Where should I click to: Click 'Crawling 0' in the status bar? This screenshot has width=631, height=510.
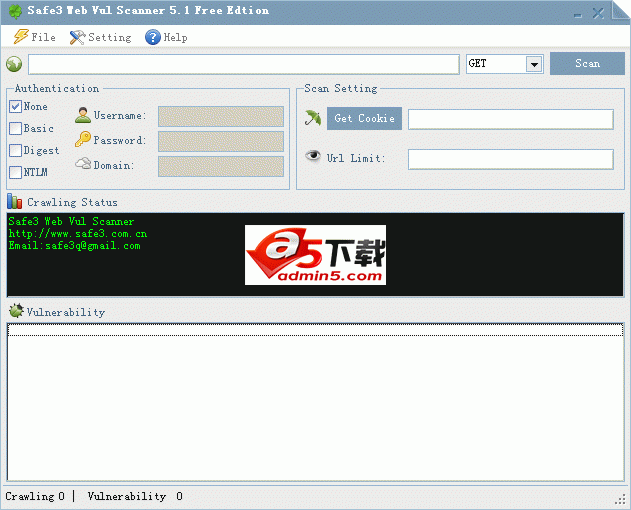(x=35, y=496)
